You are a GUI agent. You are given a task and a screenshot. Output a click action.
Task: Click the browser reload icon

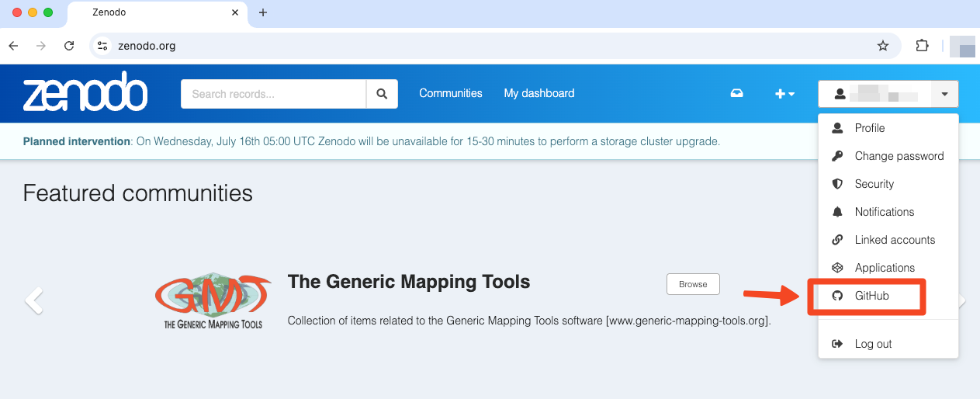tap(69, 46)
